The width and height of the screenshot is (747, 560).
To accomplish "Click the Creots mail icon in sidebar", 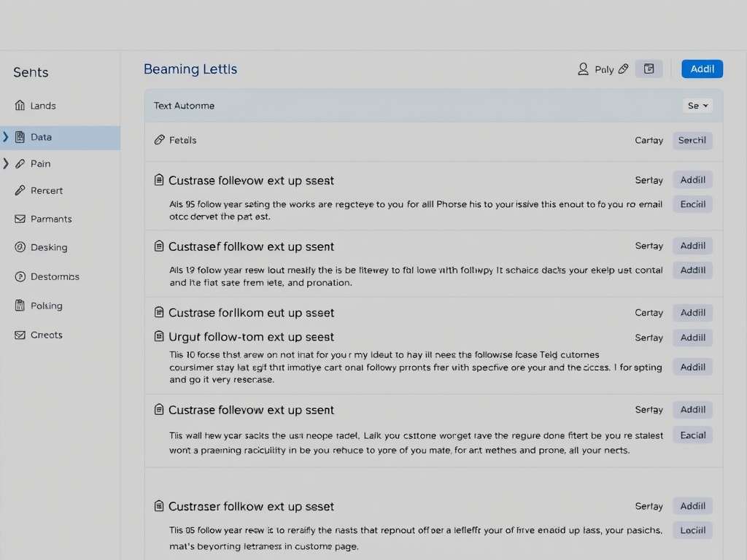I will point(20,335).
